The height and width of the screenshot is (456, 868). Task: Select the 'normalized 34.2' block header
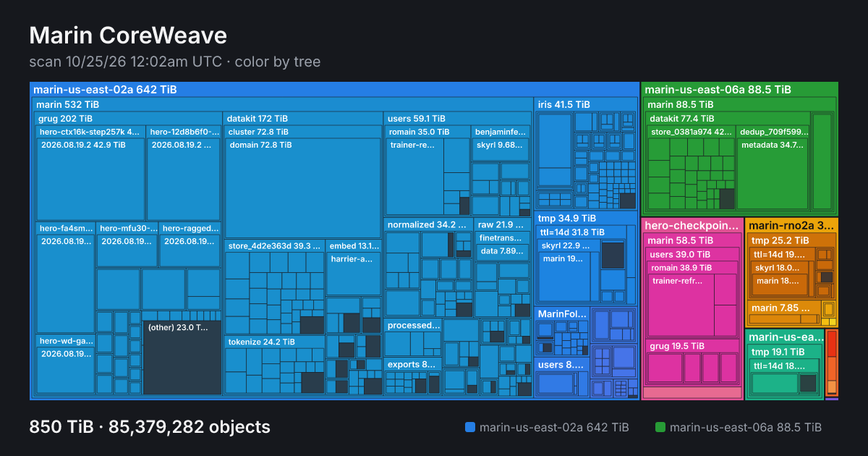coord(428,224)
